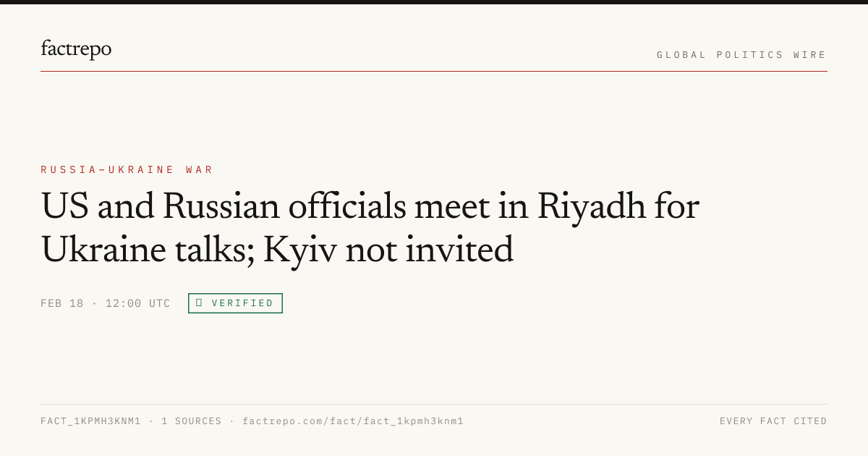Click the red divider line under header
The image size is (868, 456).
click(434, 71)
